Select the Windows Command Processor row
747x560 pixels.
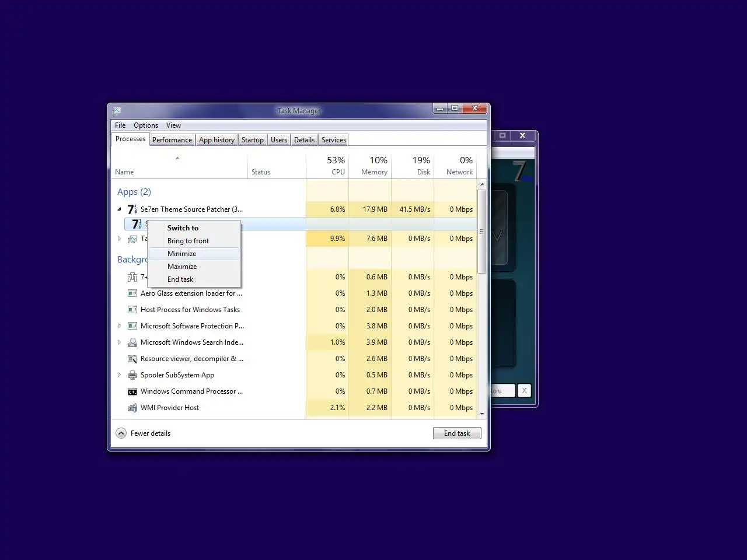click(294, 391)
